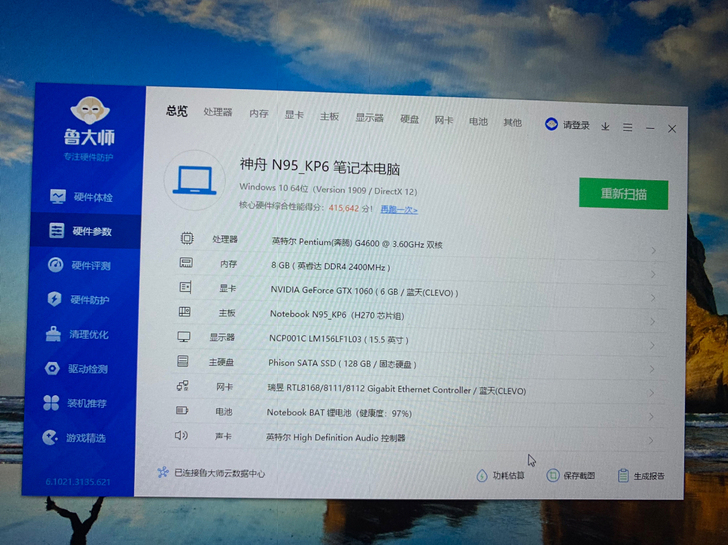Expand the 电池 row chevron
Viewport: 728px width, 545px height.
point(651,417)
